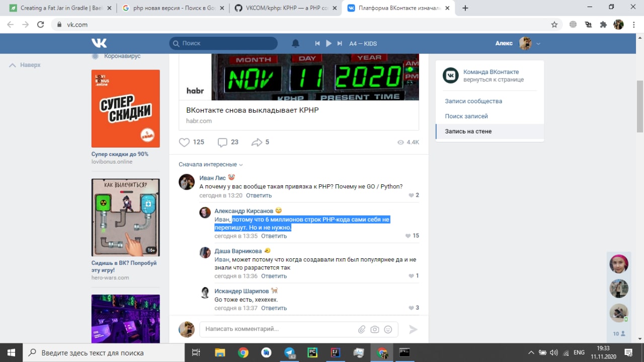Reply to Даша Варникова's comment
Image resolution: width=644 pixels, height=362 pixels.
coord(274,276)
